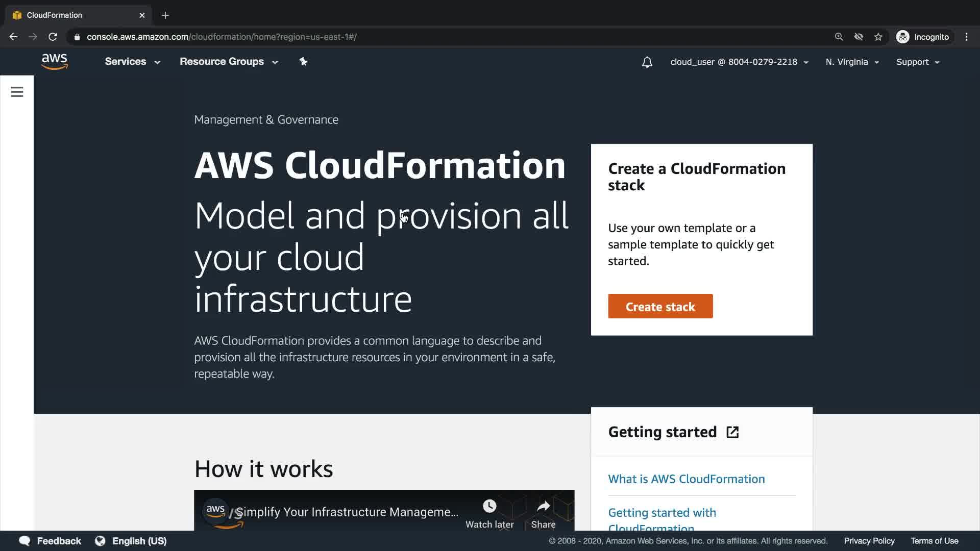Expand the Services dropdown

(132, 62)
